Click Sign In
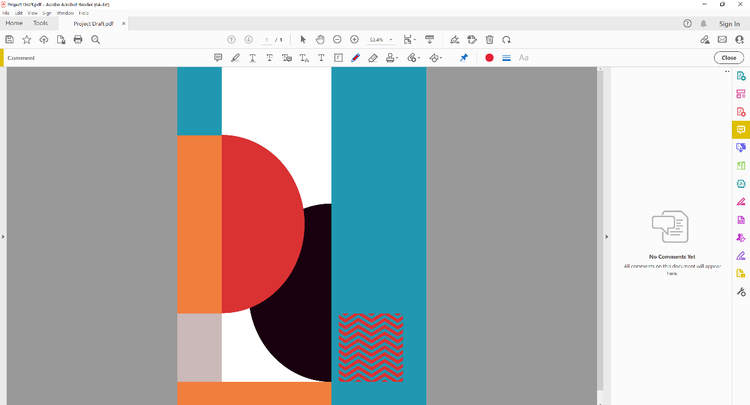The width and height of the screenshot is (750, 405). point(729,23)
